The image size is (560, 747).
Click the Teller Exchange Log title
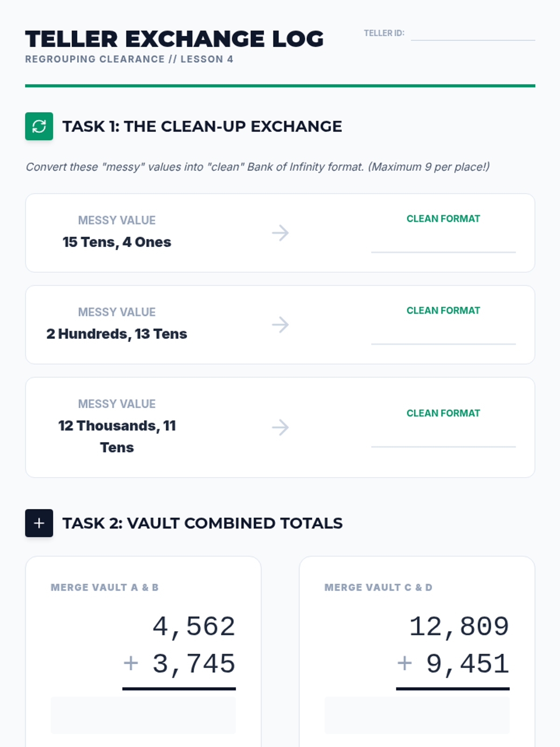[175, 39]
